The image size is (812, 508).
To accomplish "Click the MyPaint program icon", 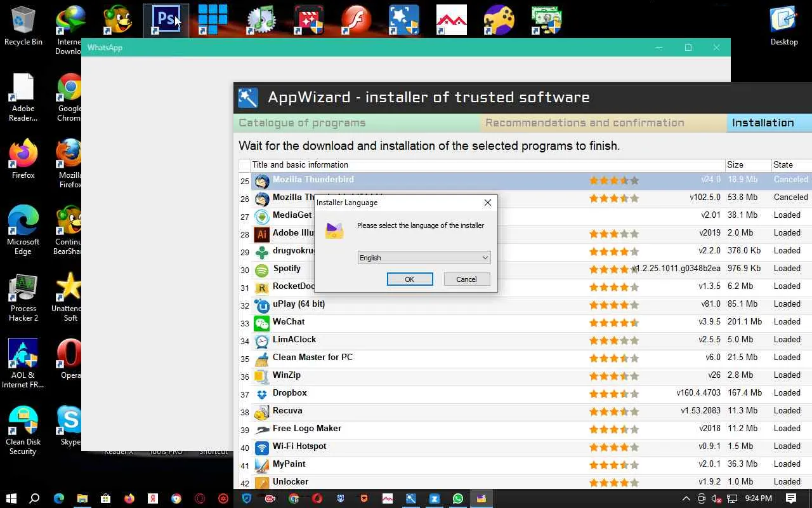I will (x=262, y=465).
